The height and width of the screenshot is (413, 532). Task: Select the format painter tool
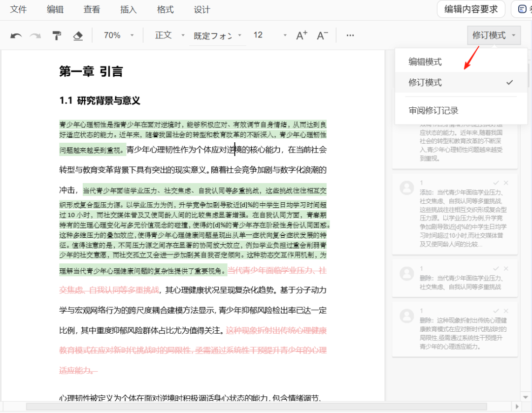coord(57,35)
